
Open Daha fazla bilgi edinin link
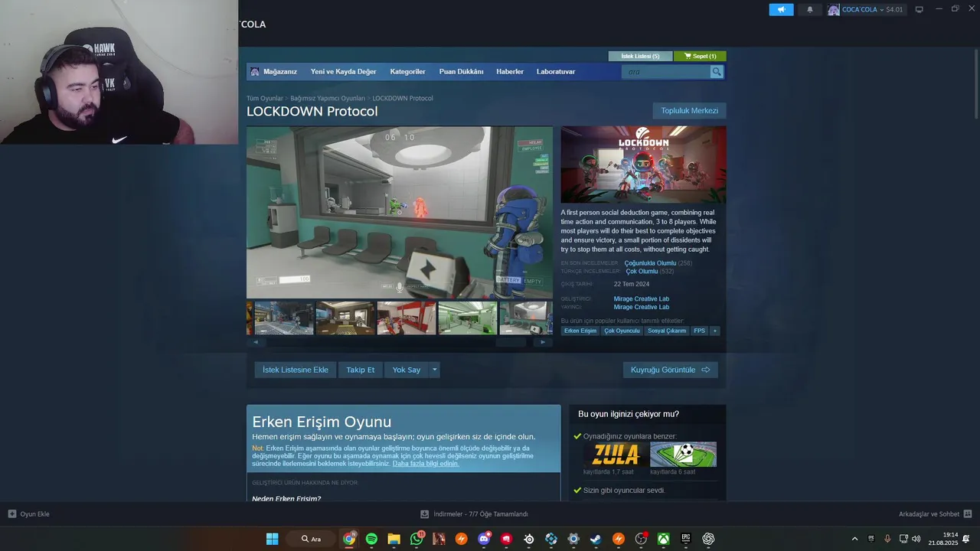coord(426,464)
